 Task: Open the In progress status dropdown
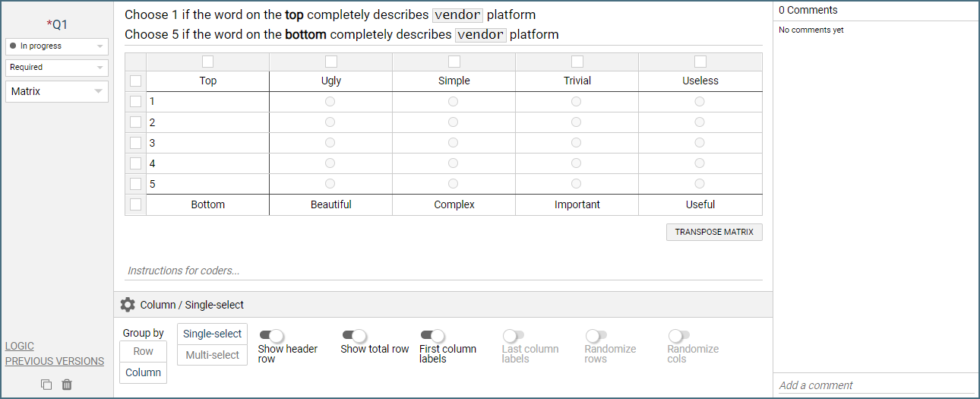(57, 46)
